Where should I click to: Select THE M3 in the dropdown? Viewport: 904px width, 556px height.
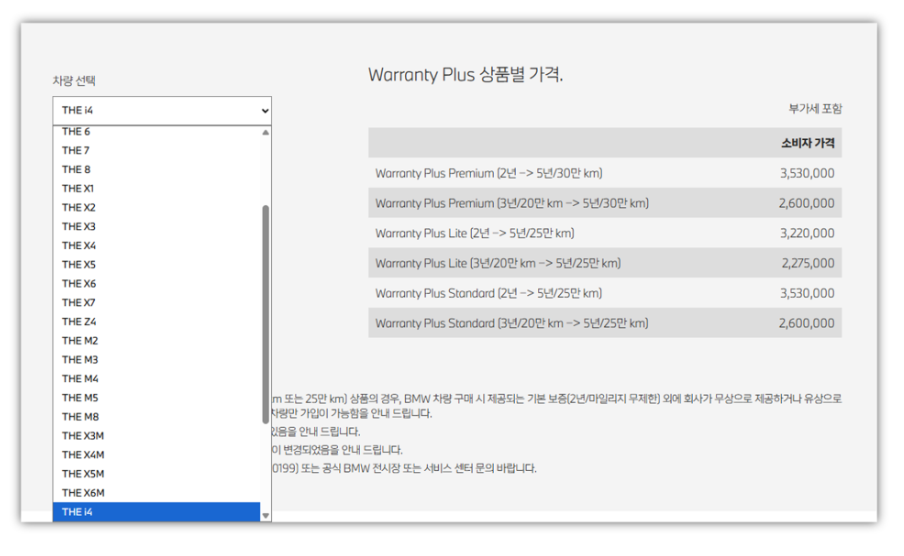pyautogui.click(x=80, y=360)
